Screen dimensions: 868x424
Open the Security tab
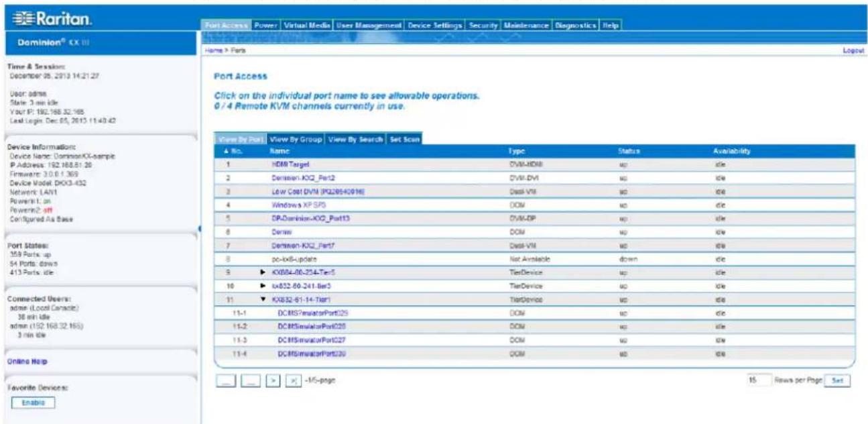point(482,25)
